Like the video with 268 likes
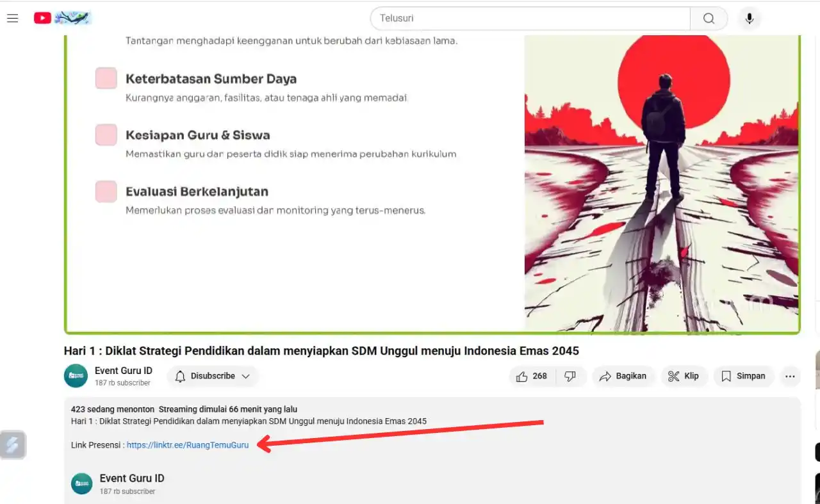This screenshot has height=504, width=820. click(x=532, y=376)
